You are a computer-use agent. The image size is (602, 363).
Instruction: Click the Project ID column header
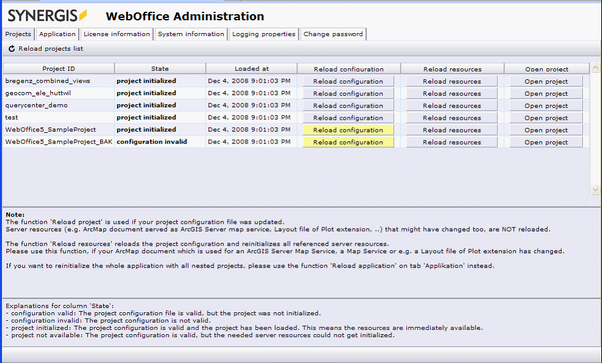click(x=59, y=68)
